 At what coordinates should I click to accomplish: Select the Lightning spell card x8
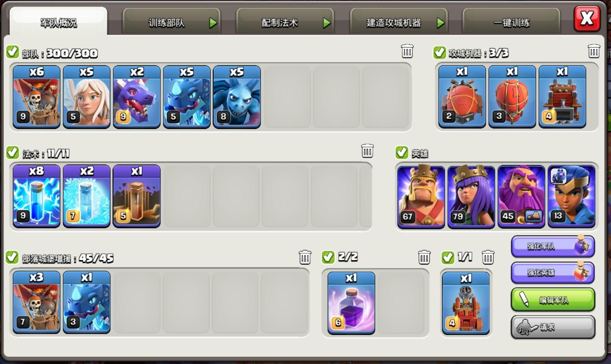(36, 196)
